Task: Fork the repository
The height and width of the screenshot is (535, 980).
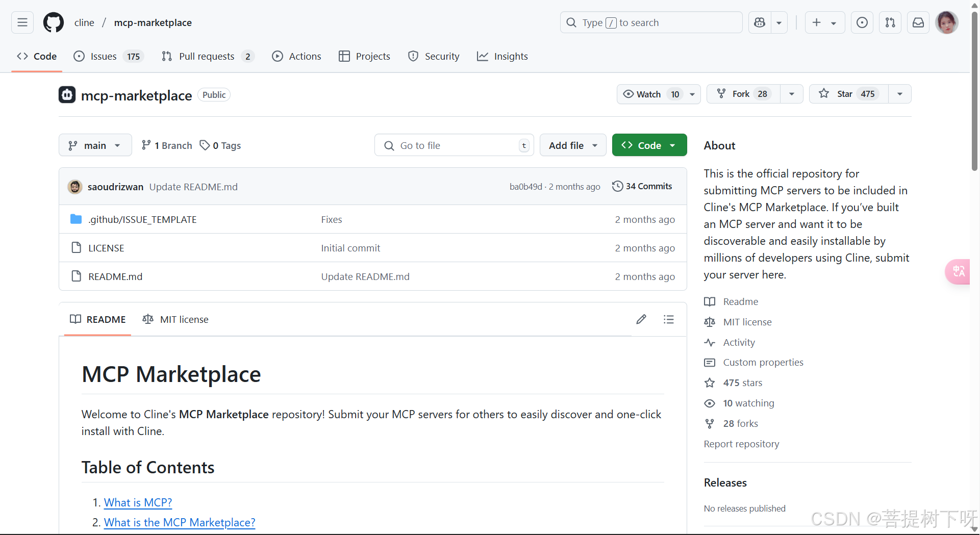Action: click(x=743, y=94)
